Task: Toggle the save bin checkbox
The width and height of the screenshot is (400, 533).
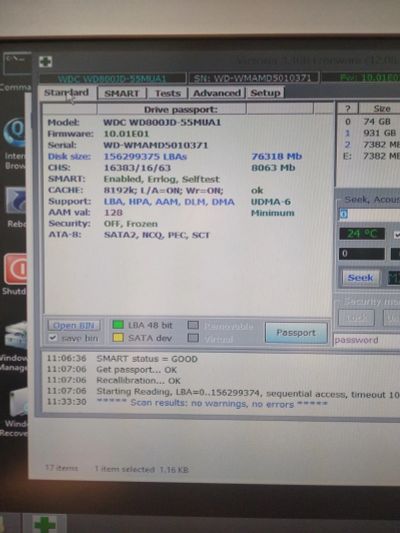Action: point(53,338)
